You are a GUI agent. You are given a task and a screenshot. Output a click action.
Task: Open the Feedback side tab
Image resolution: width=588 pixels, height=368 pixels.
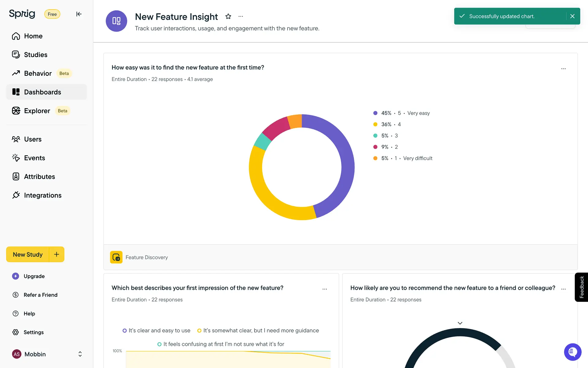tap(581, 287)
